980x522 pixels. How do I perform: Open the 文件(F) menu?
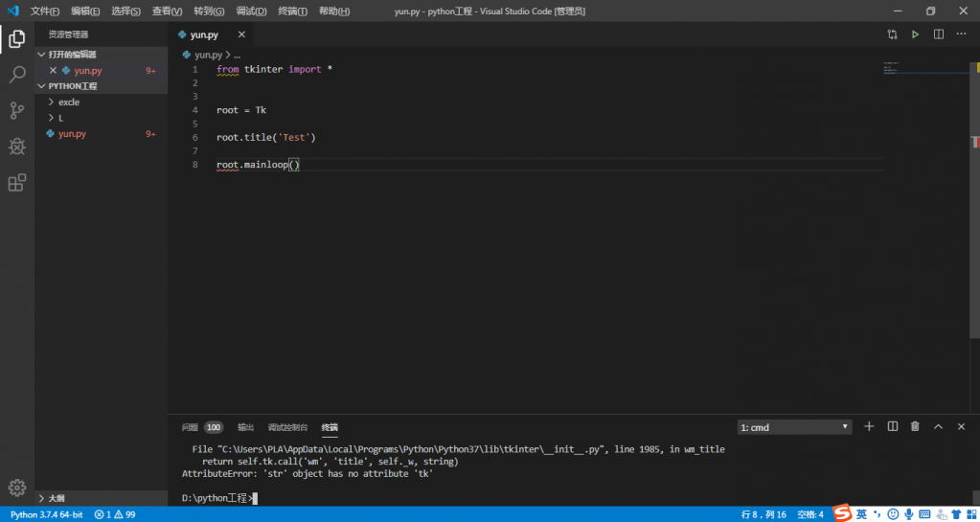coord(46,11)
